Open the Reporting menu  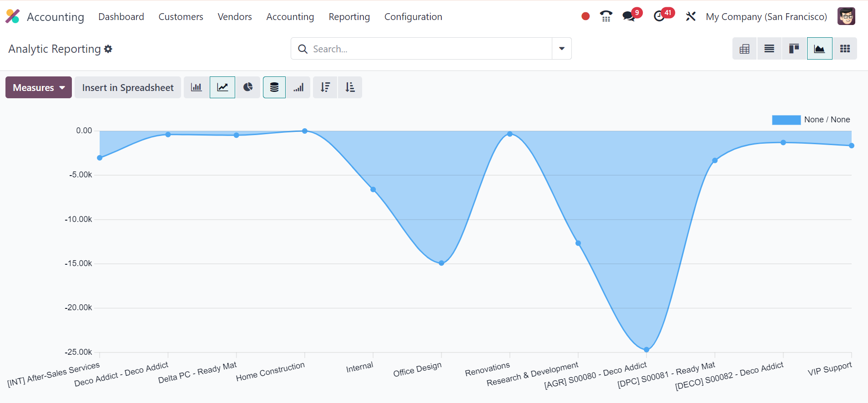coord(349,17)
